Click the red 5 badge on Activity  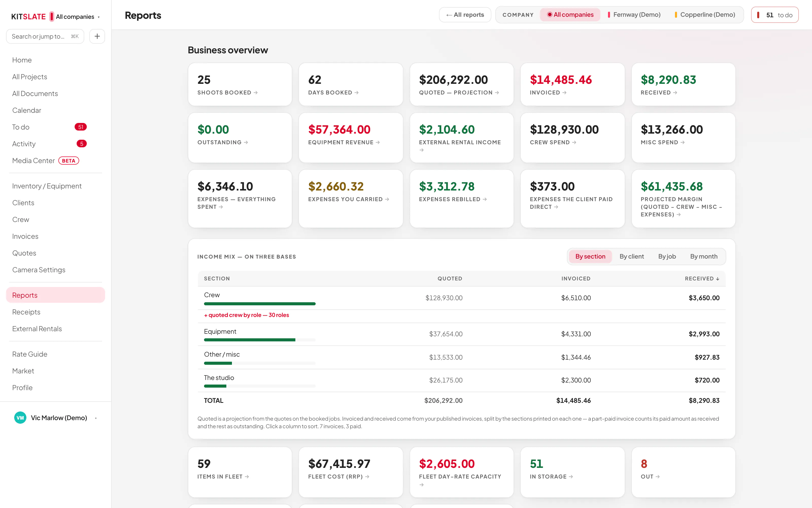click(81, 144)
